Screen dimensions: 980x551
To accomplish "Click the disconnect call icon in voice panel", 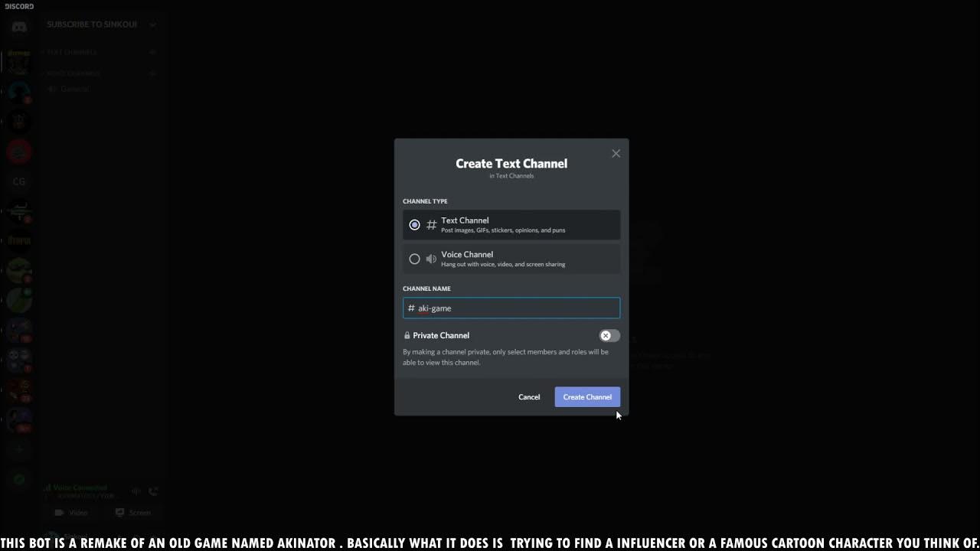I will point(153,491).
